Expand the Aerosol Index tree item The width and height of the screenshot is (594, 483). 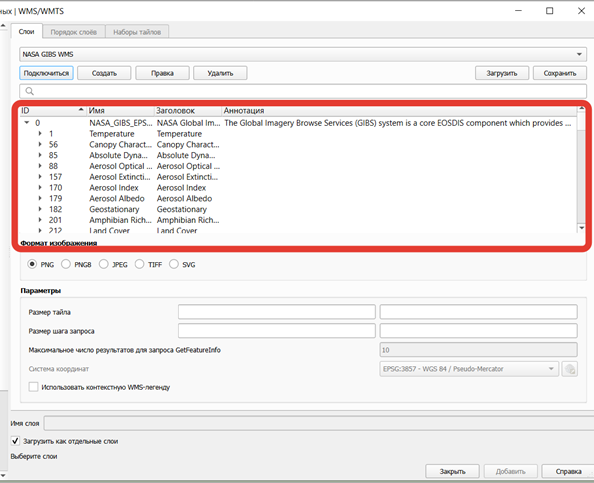coord(40,188)
